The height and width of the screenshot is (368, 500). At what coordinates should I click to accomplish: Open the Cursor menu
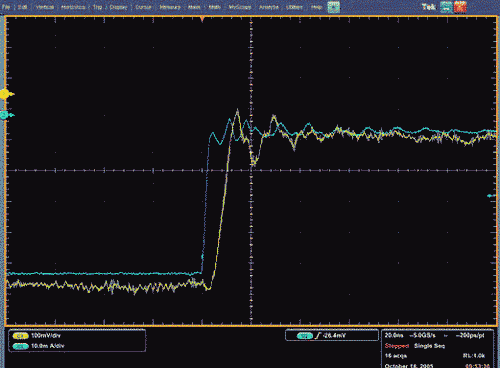point(143,7)
